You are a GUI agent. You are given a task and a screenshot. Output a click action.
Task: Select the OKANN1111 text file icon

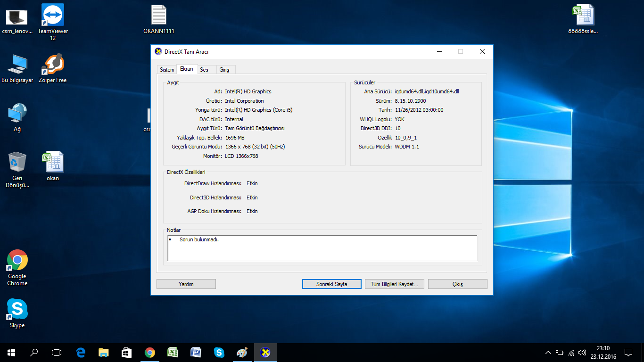point(159,19)
